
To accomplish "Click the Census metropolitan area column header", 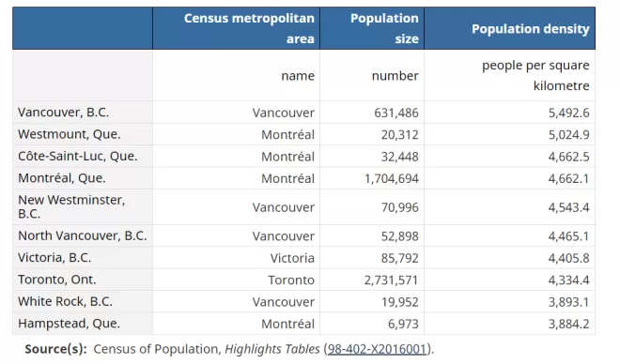I will tap(236, 28).
